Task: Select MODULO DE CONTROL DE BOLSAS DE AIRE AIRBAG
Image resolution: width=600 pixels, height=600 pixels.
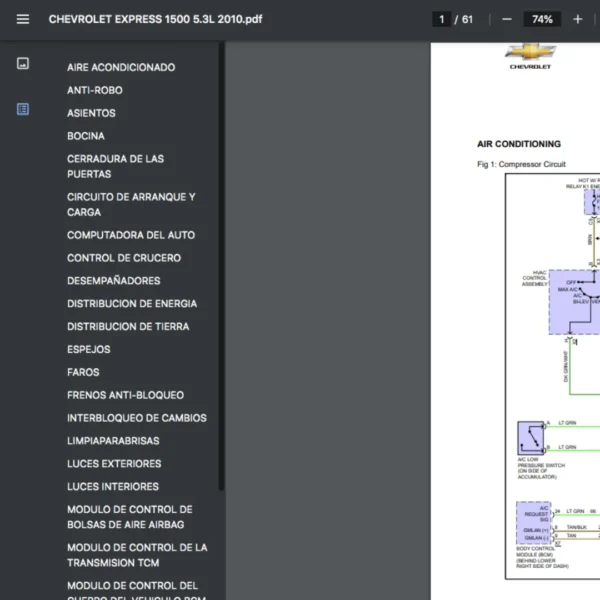Action: [129, 516]
